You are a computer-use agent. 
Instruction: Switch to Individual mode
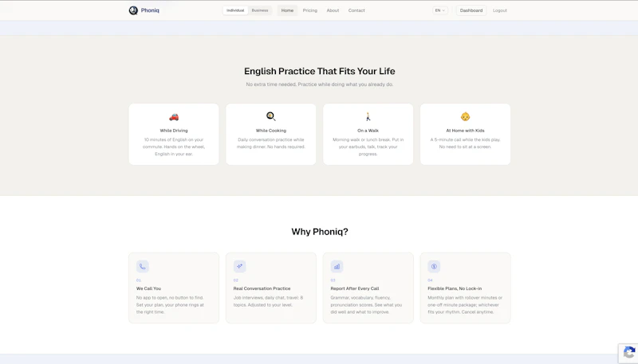click(x=235, y=10)
